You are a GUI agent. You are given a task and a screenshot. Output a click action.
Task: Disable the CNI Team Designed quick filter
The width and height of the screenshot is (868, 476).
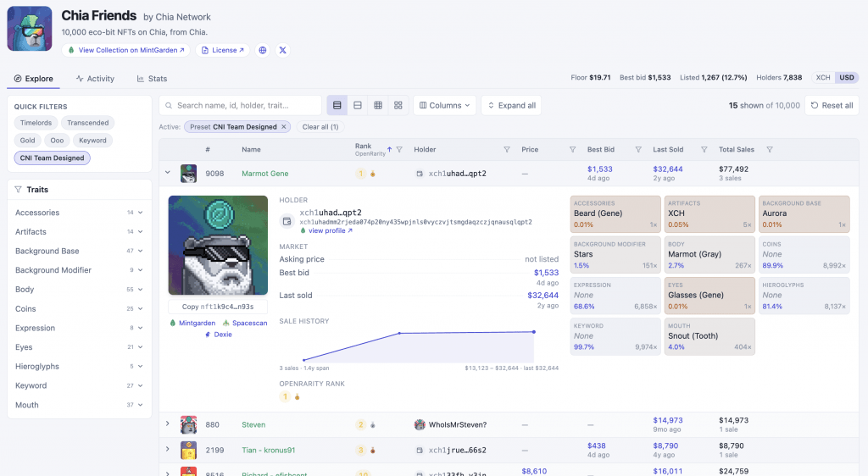52,158
